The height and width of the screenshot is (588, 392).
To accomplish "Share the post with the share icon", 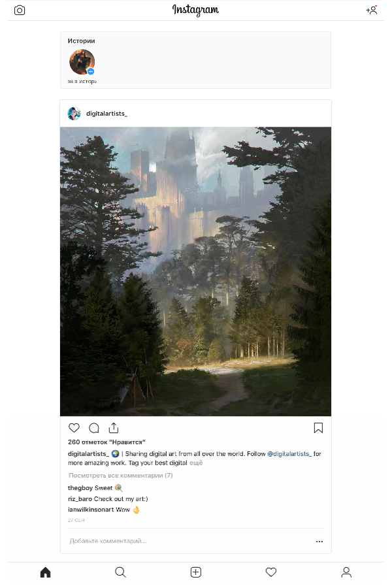I will 114,427.
